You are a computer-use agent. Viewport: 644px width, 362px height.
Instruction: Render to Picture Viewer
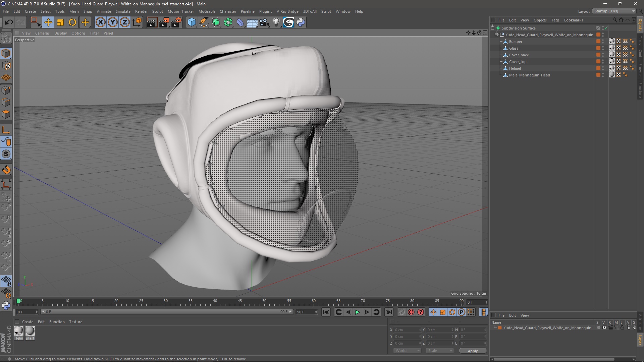[164, 22]
